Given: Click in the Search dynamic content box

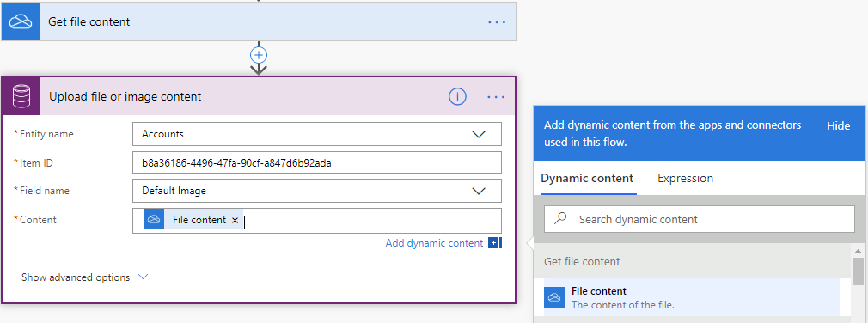Looking at the screenshot, I should click(x=700, y=219).
